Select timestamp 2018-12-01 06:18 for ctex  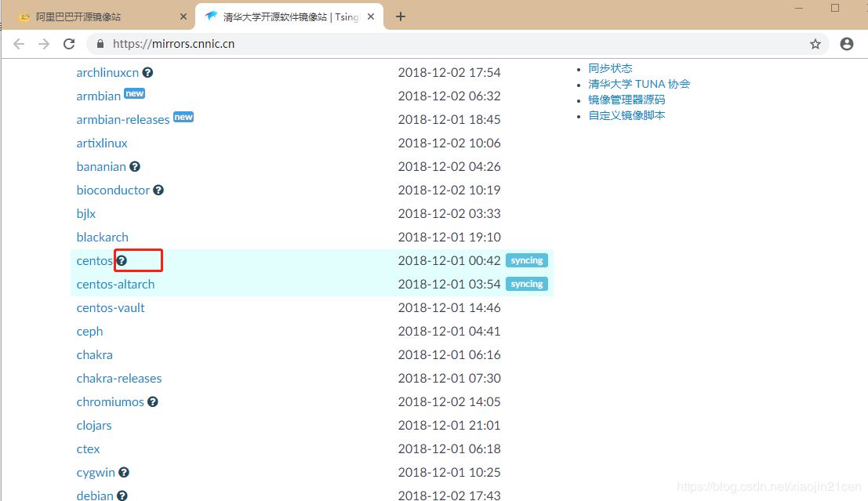click(x=449, y=449)
